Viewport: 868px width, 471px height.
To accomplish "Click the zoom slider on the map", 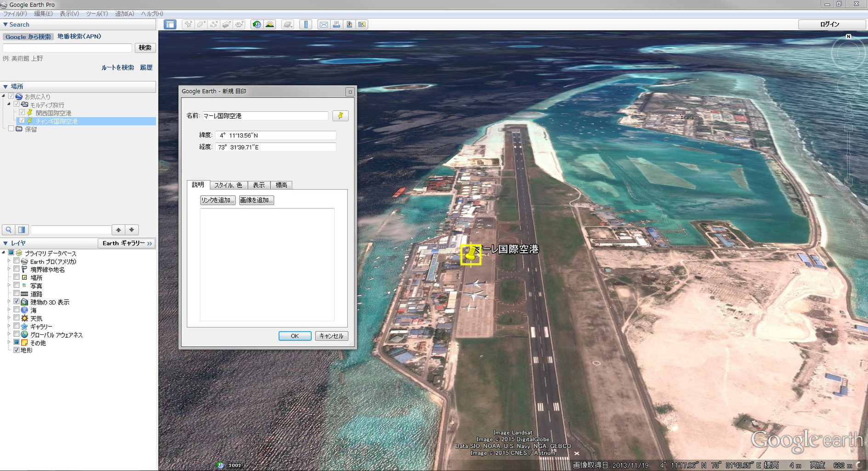I will click(849, 155).
